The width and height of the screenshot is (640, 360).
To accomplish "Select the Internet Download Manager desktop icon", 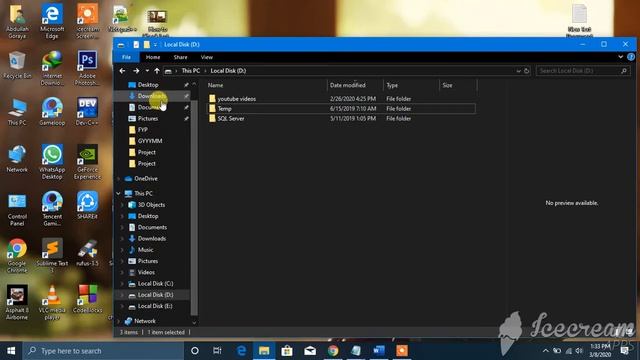I will (x=52, y=68).
